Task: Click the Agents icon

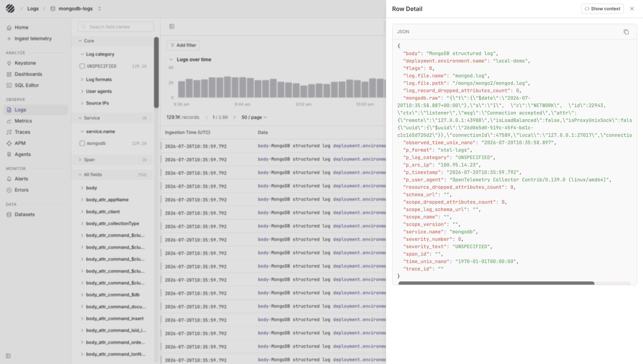Action: click(x=9, y=154)
